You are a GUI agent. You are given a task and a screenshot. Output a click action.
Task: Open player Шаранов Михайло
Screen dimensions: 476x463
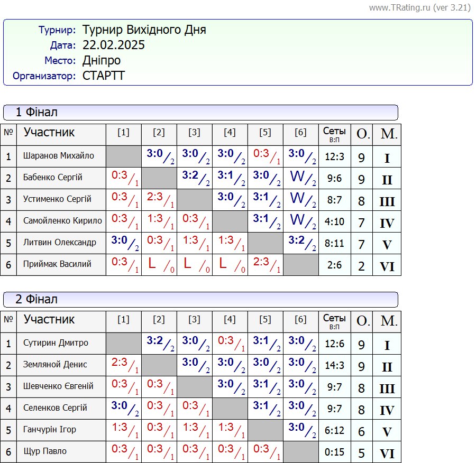(x=59, y=156)
